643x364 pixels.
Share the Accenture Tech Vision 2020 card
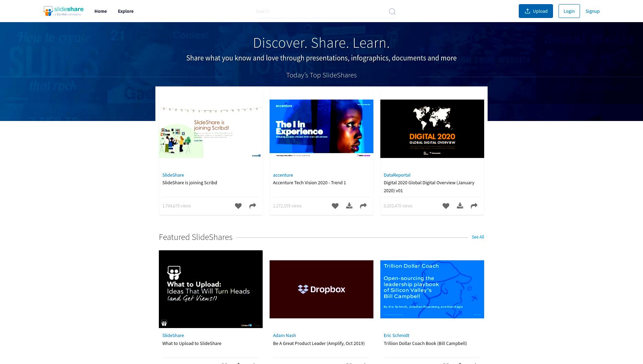point(363,206)
